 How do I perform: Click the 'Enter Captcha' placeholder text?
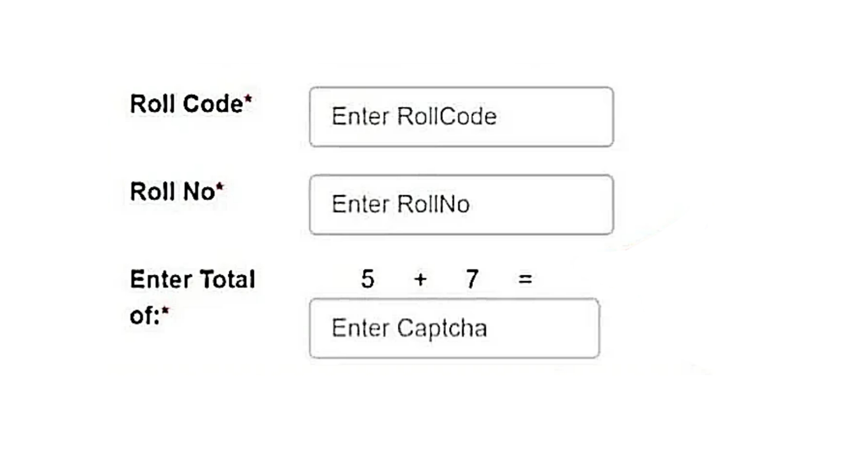click(409, 328)
